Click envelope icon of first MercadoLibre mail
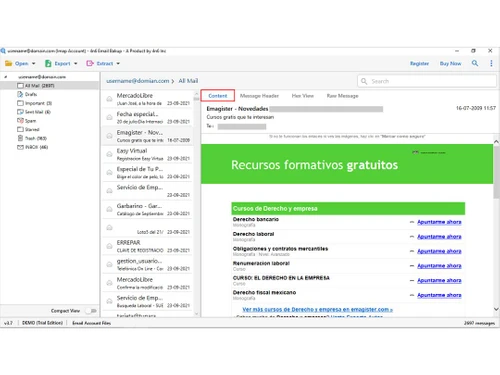This screenshot has height=375, width=500. [109, 99]
